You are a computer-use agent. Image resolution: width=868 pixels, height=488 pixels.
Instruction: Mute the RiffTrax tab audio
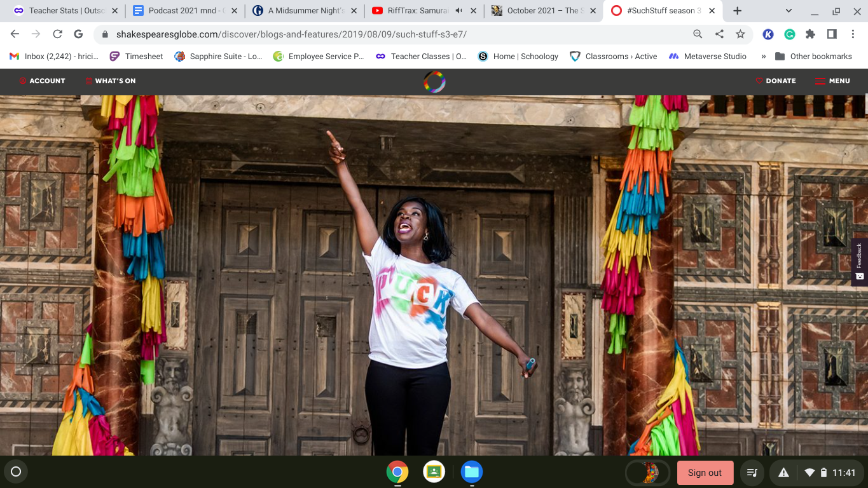coord(458,11)
